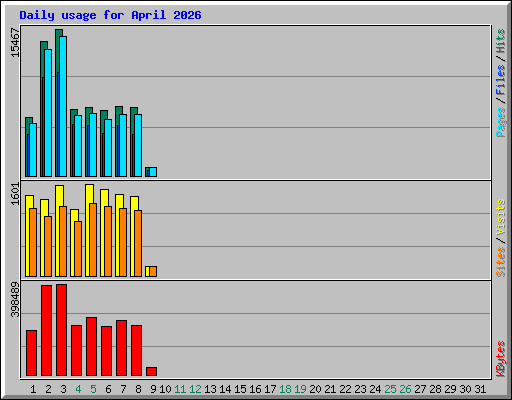Viewport: 512px width, 400px height.
Task: Click x-axis day label "24"
Action: click(x=375, y=389)
